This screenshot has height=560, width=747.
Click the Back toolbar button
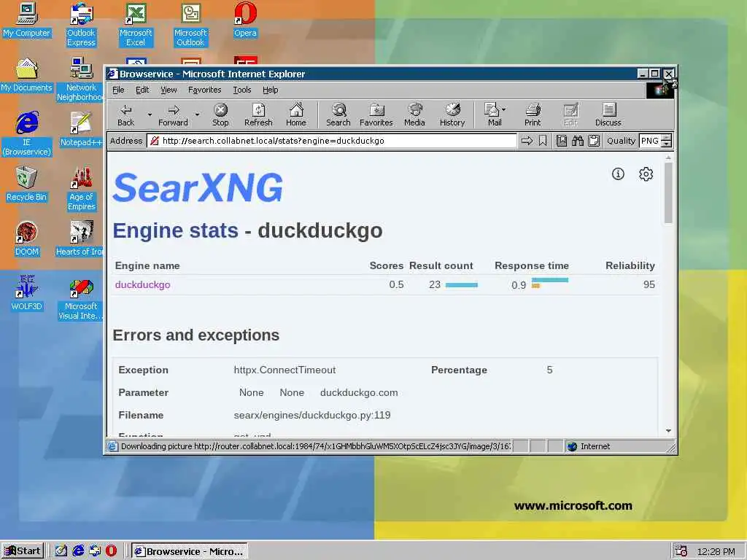pos(125,115)
